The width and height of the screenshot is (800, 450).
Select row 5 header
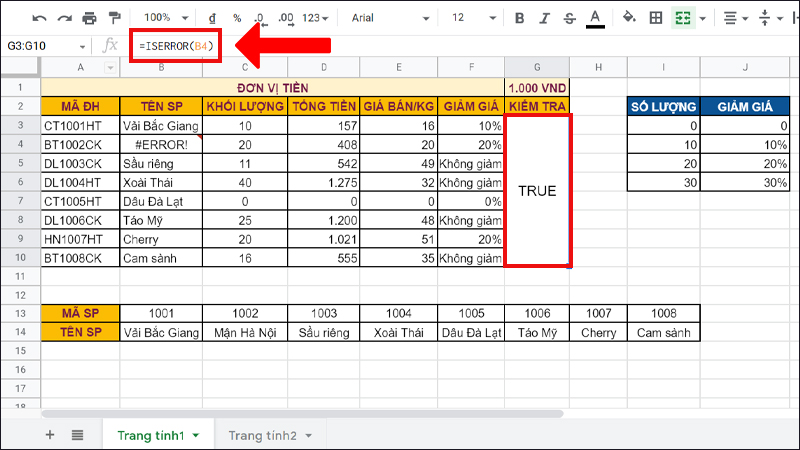click(20, 164)
